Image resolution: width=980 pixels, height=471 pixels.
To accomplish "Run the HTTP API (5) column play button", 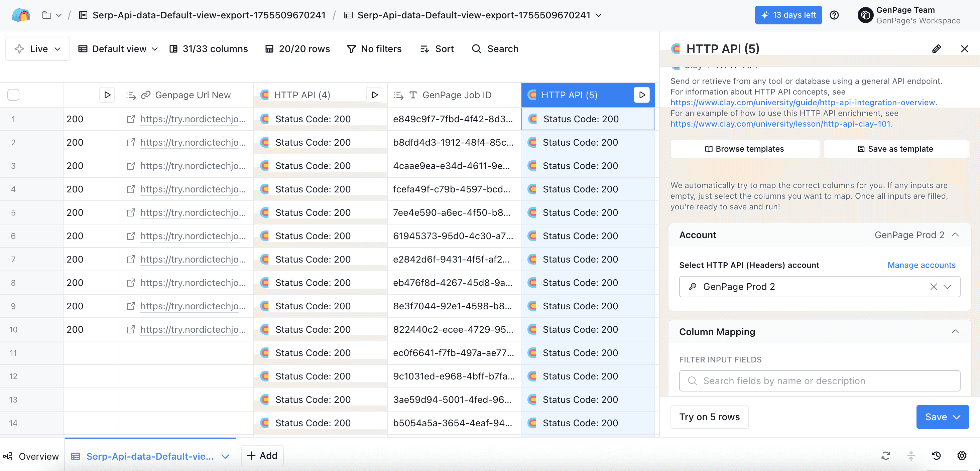I will (642, 95).
